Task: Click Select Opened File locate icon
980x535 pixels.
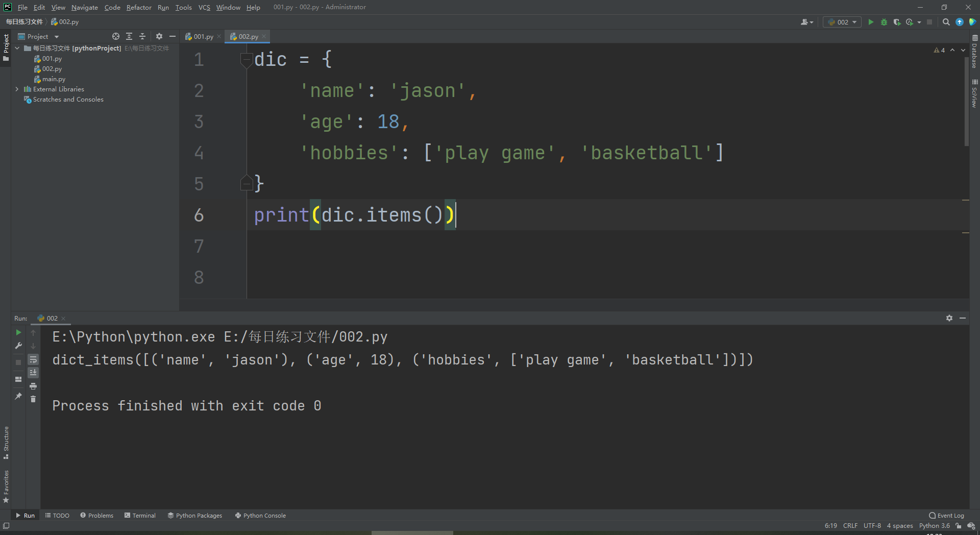Action: (116, 36)
